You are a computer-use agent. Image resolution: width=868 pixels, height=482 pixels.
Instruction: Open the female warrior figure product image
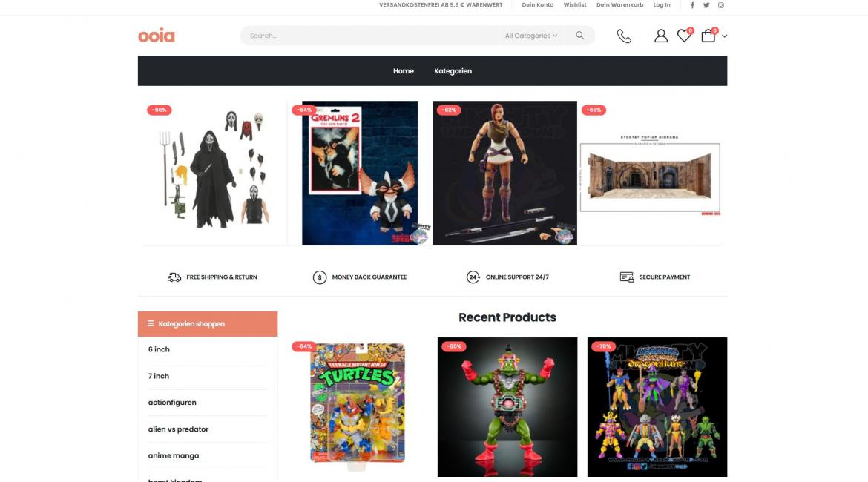[x=504, y=173]
